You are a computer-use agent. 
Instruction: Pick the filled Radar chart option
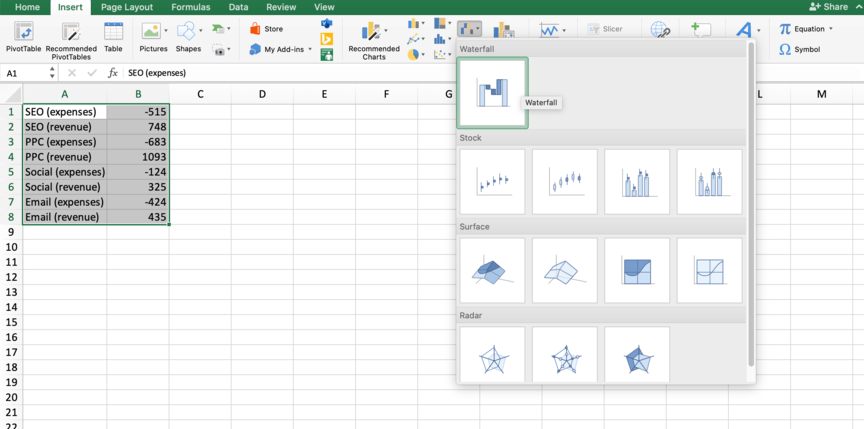[636, 357]
